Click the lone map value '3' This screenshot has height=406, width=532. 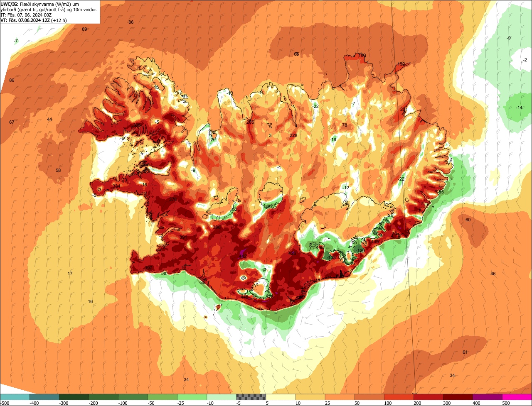[270, 136]
